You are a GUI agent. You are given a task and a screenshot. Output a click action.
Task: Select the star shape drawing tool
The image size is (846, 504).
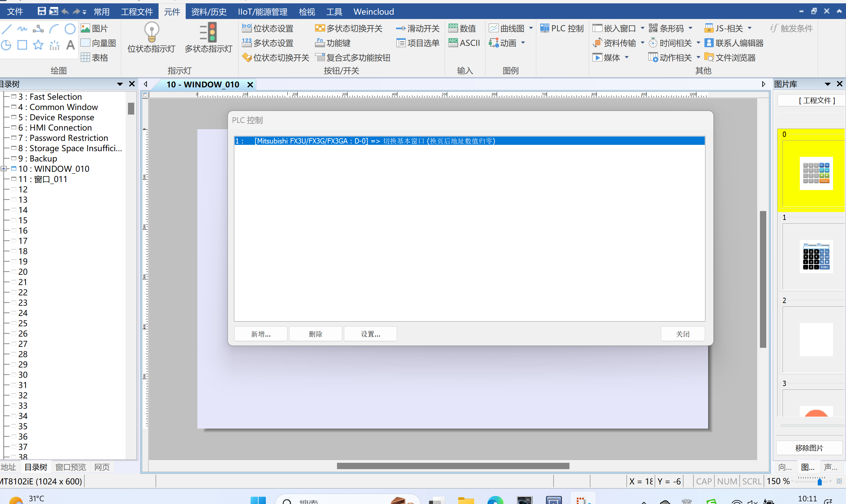(38, 45)
